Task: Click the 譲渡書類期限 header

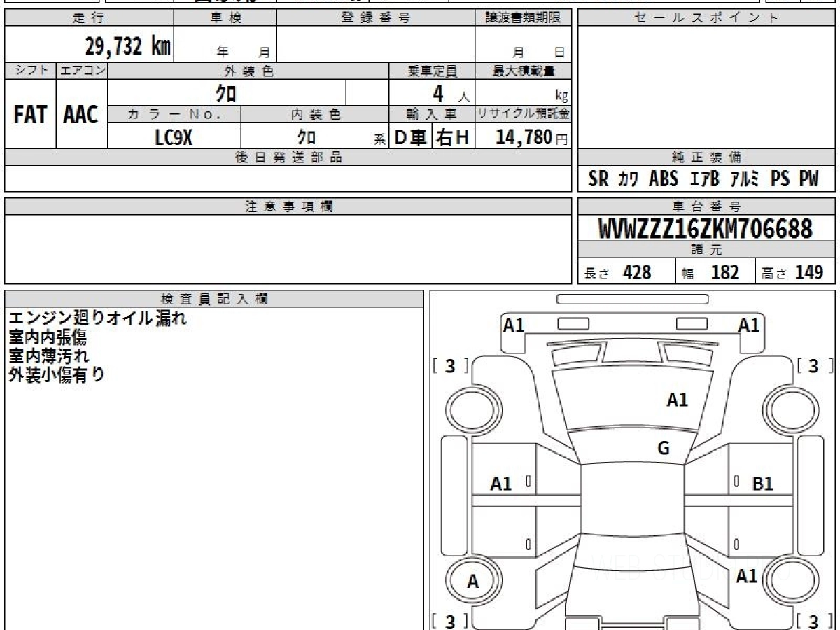Action: pyautogui.click(x=524, y=18)
